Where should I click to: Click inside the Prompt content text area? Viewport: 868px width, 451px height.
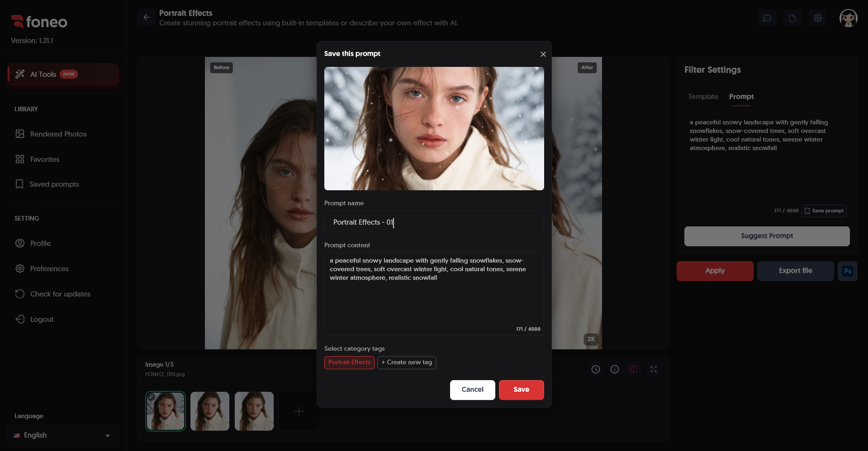tap(434, 294)
